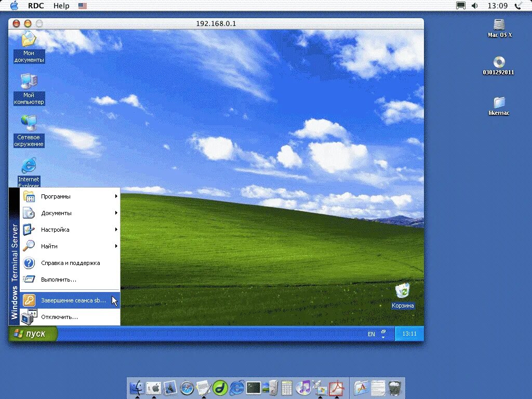
Task: Select Мои документы desktop icon
Action: tap(29, 47)
